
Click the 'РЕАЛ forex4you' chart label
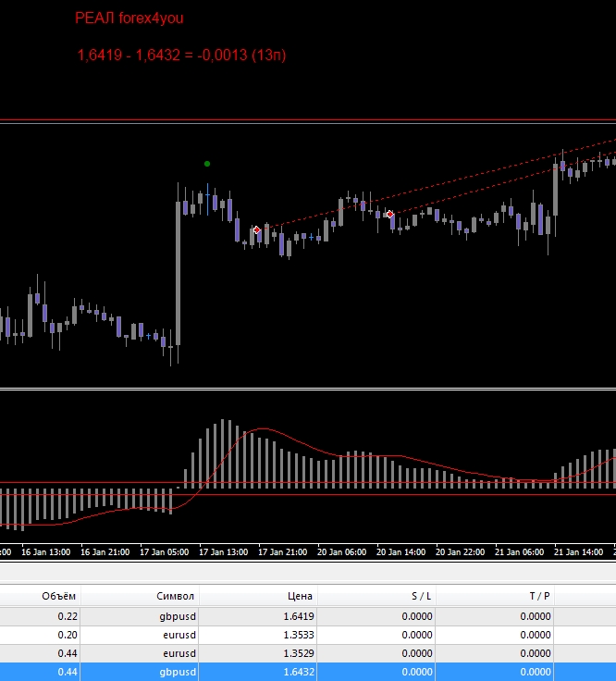[129, 19]
